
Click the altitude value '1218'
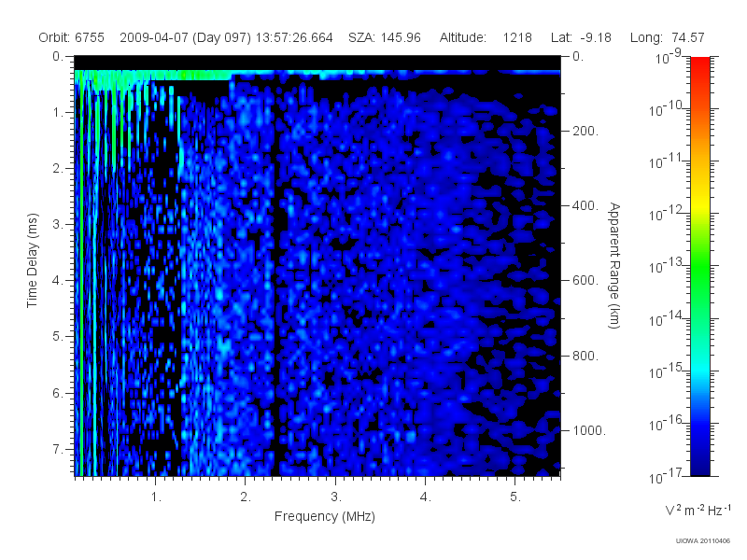(x=517, y=37)
